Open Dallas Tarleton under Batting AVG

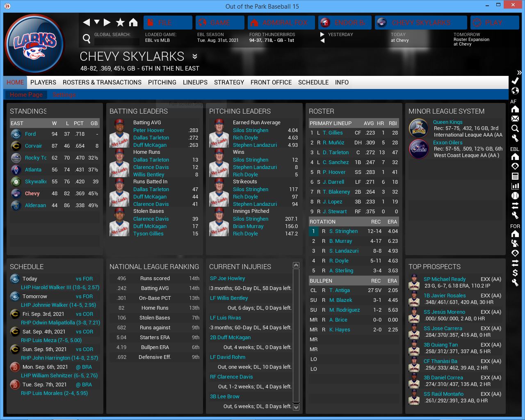click(x=151, y=138)
